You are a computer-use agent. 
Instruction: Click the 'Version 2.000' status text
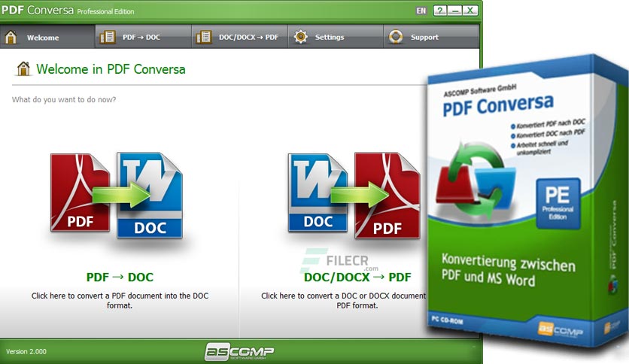point(26,351)
